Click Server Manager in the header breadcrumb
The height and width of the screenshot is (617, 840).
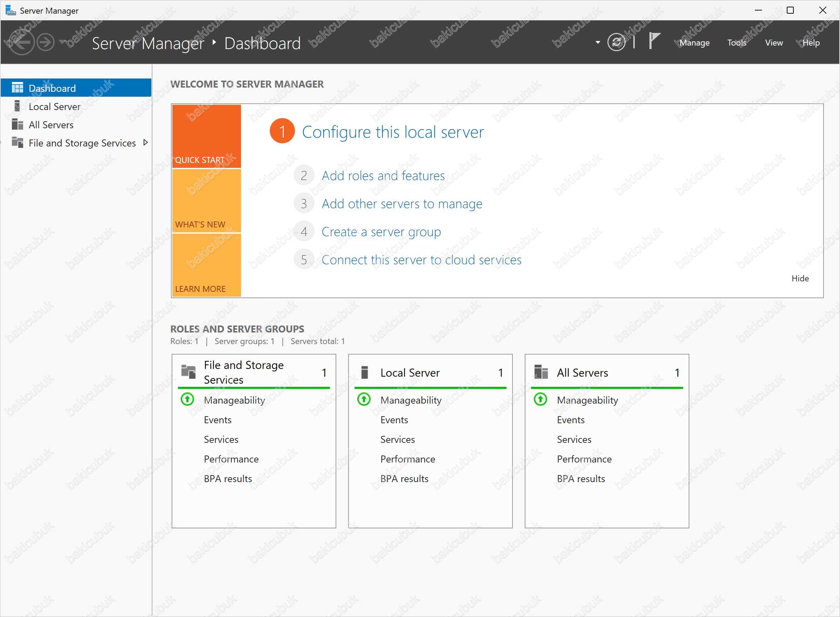click(148, 43)
